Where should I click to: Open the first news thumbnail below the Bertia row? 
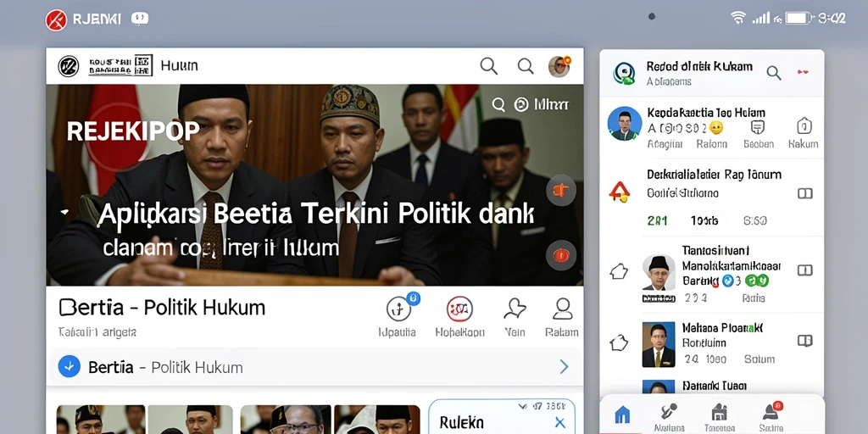tap(101, 419)
